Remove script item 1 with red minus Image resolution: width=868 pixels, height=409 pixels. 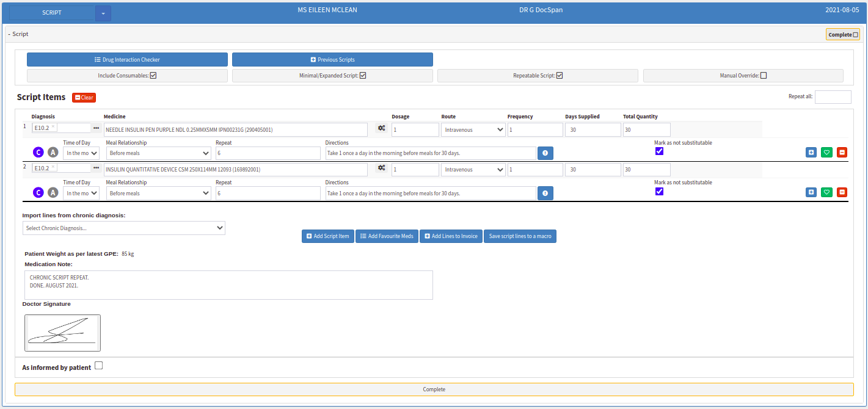point(842,152)
